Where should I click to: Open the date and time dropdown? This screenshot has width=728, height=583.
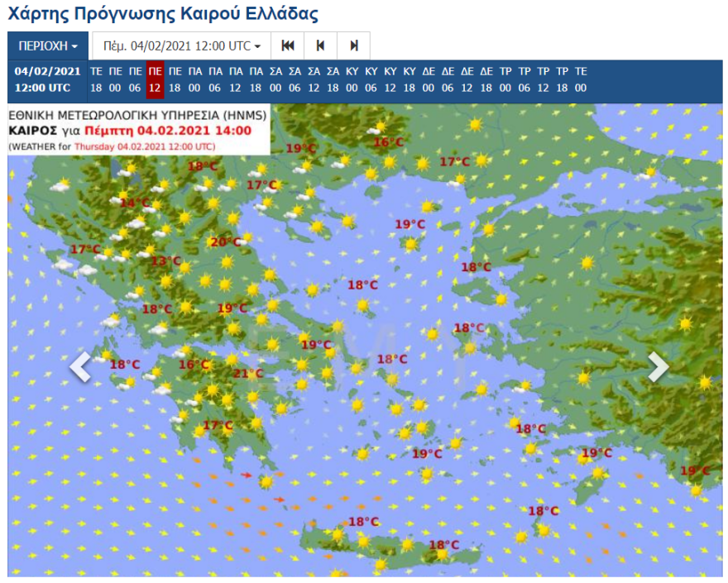182,45
